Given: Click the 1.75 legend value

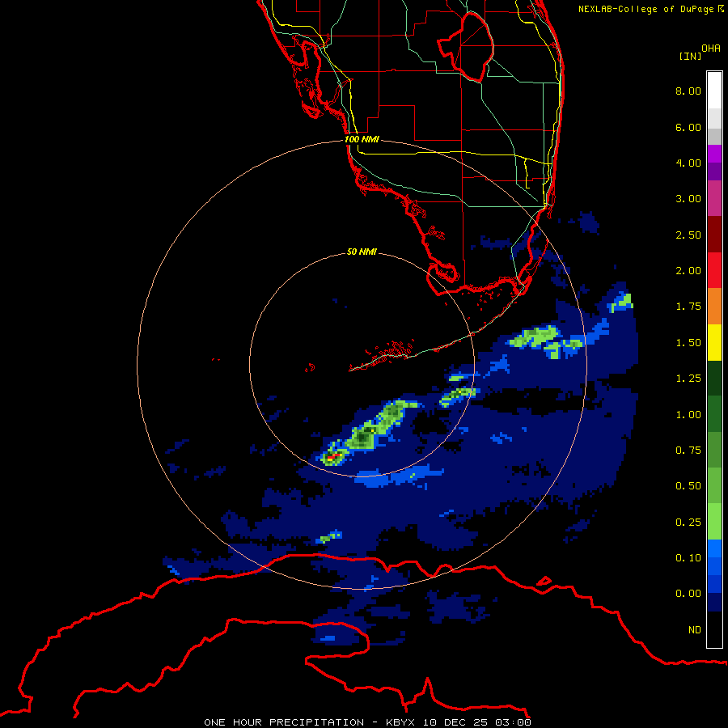Looking at the screenshot, I should pos(688,307).
